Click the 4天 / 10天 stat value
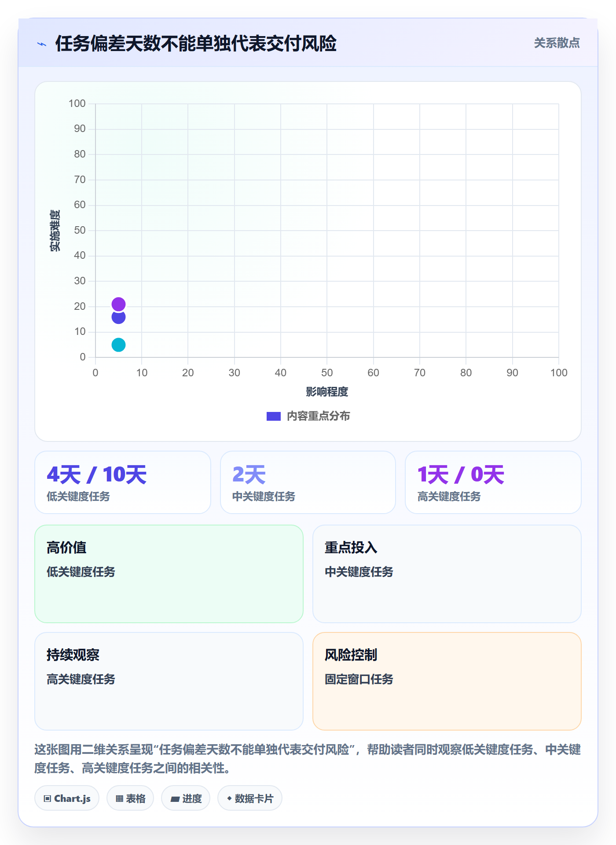This screenshot has width=616, height=845. (97, 474)
